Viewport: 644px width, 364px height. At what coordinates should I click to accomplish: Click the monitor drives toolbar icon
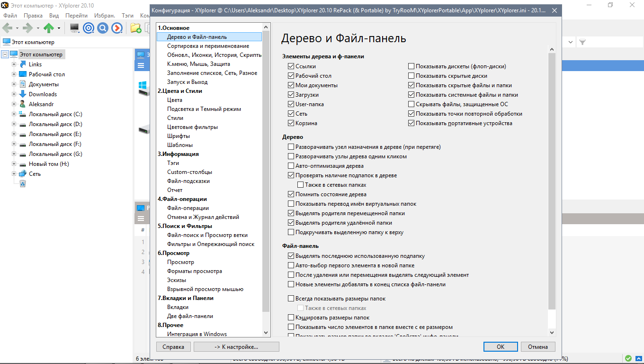coord(74,28)
